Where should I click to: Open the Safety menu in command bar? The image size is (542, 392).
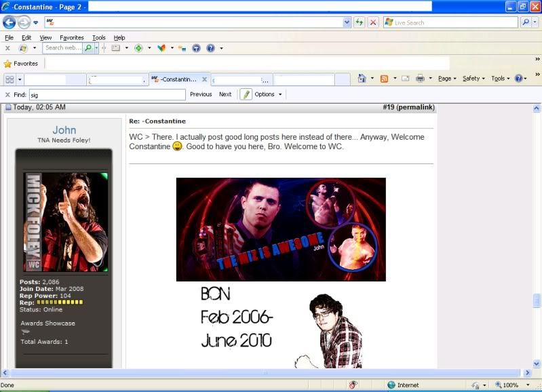point(474,79)
